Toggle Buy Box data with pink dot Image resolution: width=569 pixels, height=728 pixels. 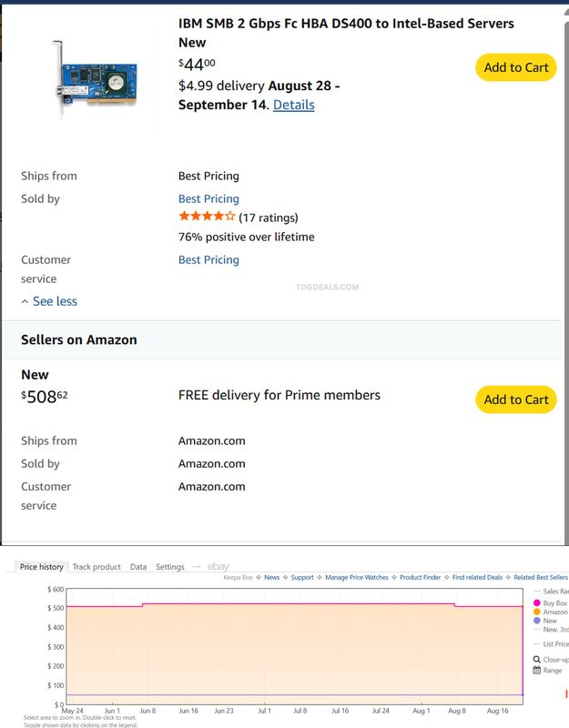[x=537, y=603]
